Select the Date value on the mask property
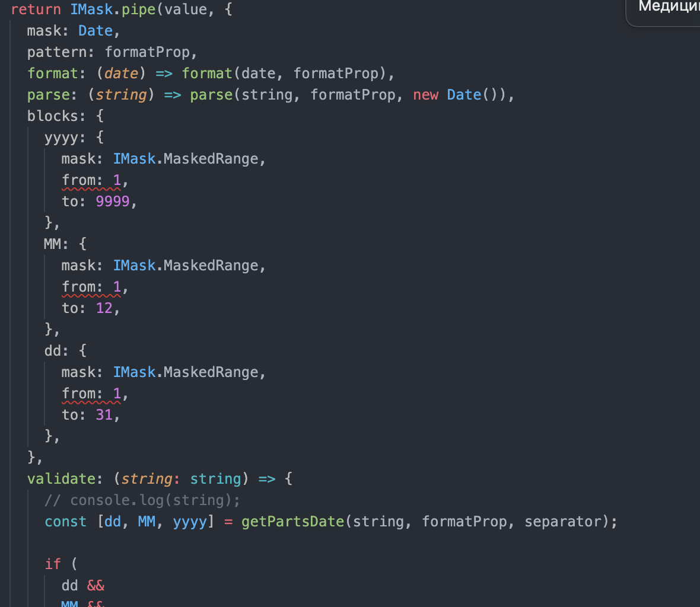 coord(95,30)
